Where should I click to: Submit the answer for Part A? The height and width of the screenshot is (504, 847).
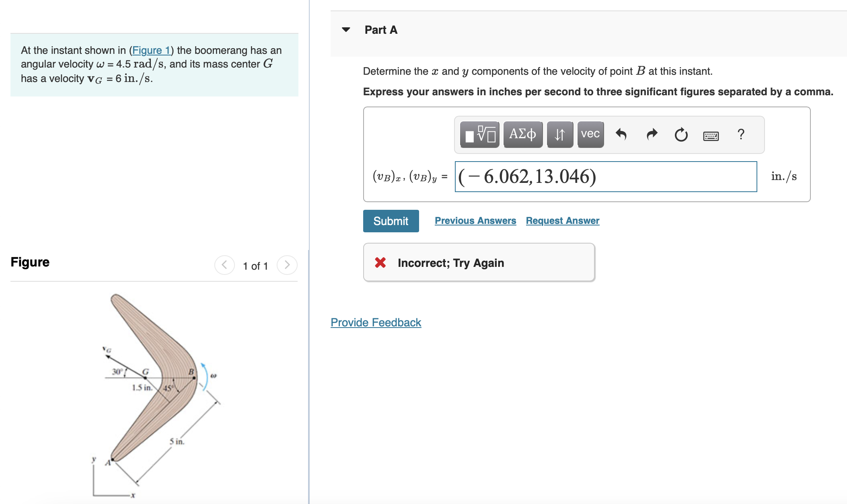(x=391, y=221)
